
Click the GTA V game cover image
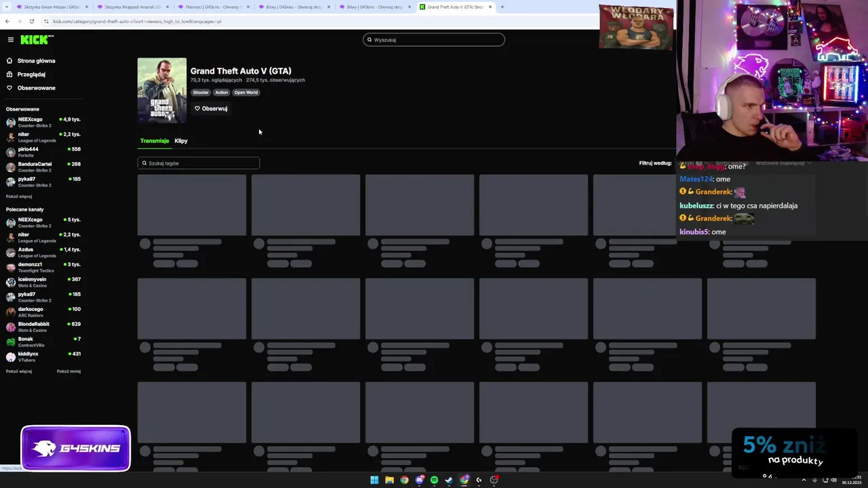(x=162, y=90)
